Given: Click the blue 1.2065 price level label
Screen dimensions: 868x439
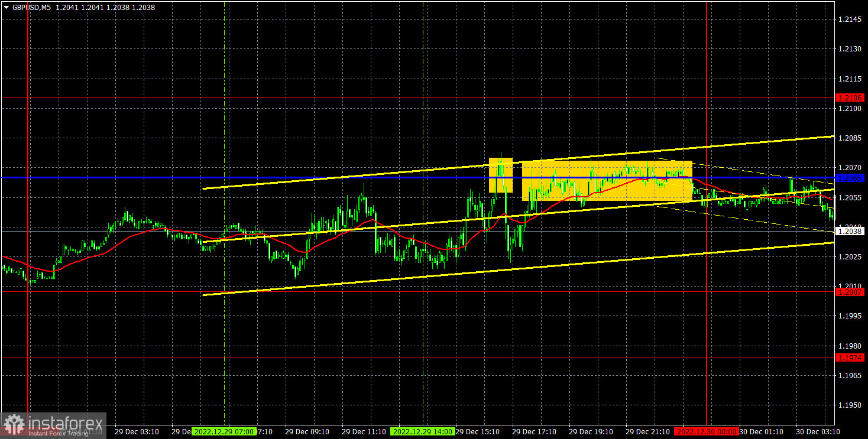Looking at the screenshot, I should tap(850, 177).
